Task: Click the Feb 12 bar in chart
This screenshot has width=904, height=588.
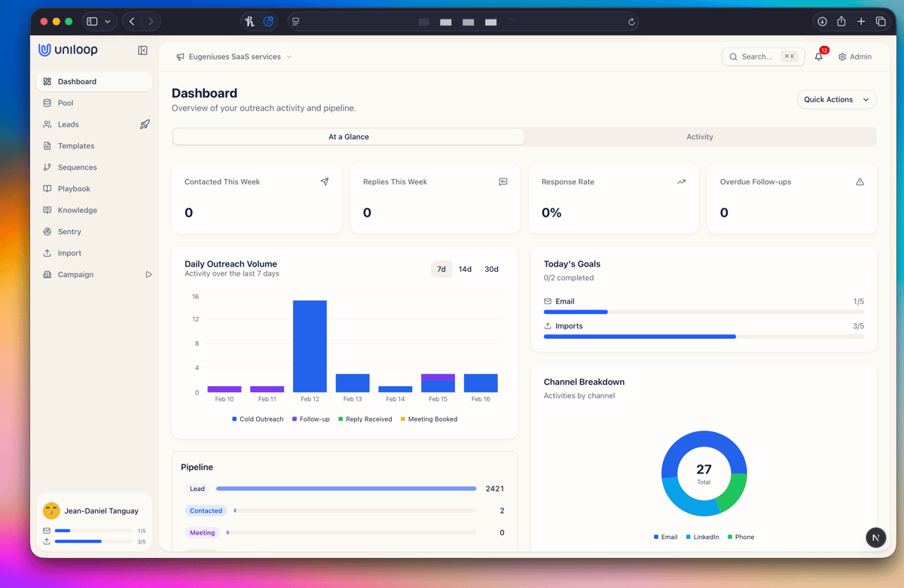Action: point(310,346)
